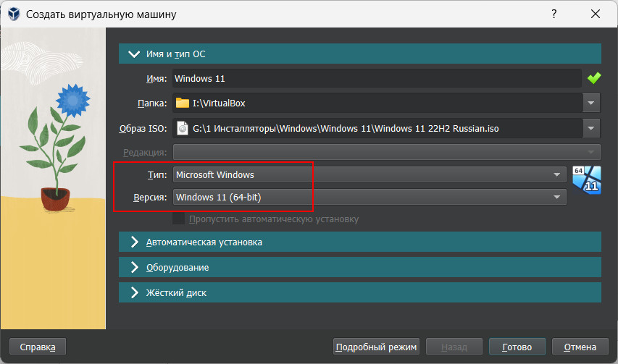Click the Windows 11 22H2 Russian.iso path
Viewport: 618px width, 364px height.
[346, 129]
